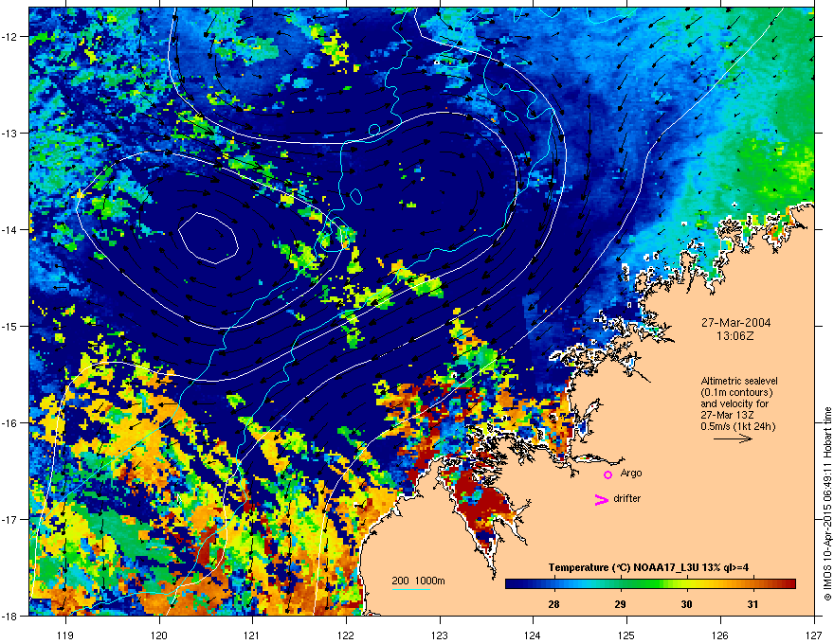
Task: Click the 119 longitude axis label
Action: tap(65, 635)
